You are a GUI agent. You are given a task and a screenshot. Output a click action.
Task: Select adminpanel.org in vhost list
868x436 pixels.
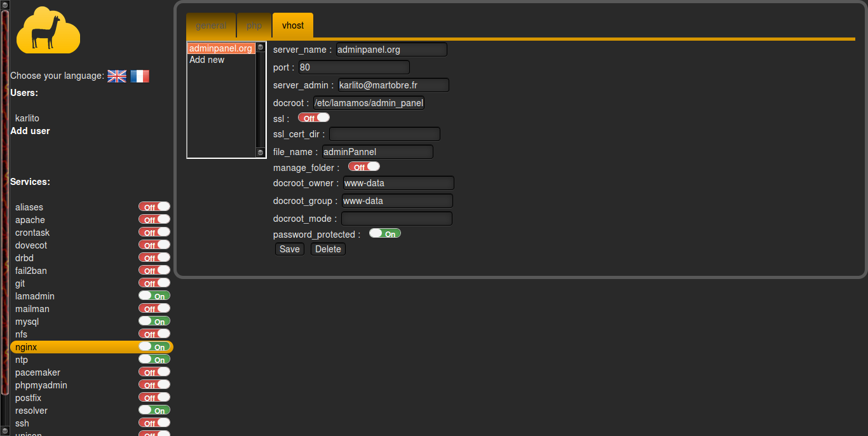[x=220, y=48]
